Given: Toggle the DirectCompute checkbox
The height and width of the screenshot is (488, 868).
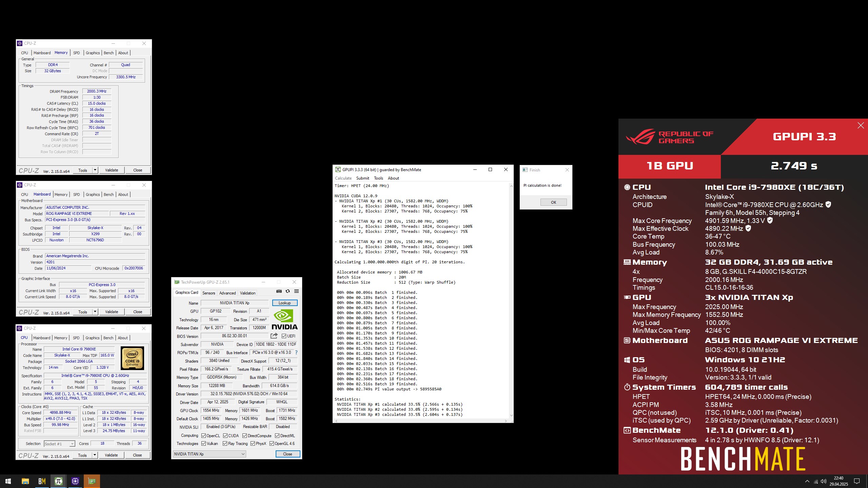Looking at the screenshot, I should tap(244, 436).
